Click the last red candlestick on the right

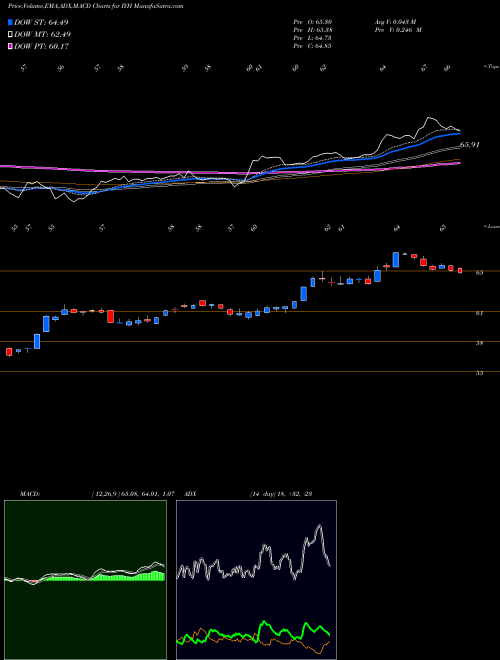460,271
